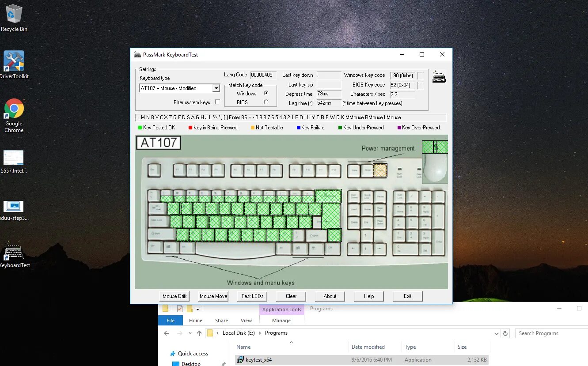The height and width of the screenshot is (366, 588).
Task: Click the Test LEDs button
Action: coord(252,296)
